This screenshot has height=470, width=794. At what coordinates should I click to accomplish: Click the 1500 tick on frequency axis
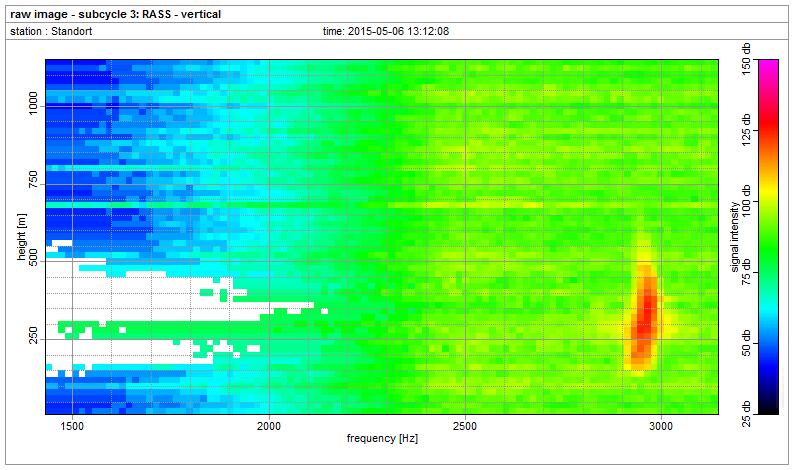tap(72, 426)
